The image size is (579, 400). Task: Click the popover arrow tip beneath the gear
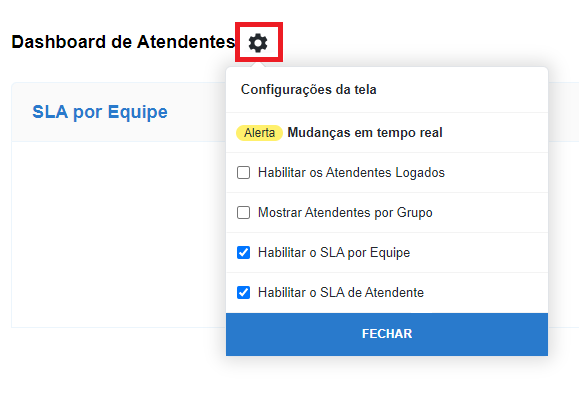pyautogui.click(x=258, y=65)
